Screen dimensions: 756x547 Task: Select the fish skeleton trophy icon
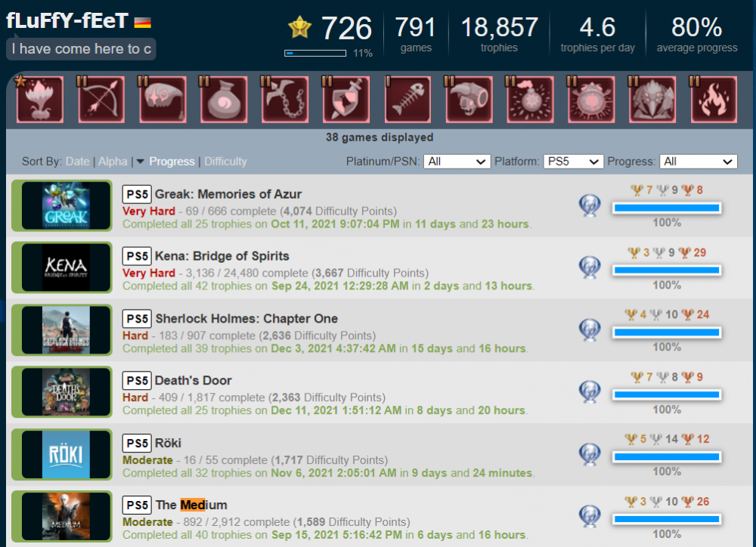pos(407,99)
